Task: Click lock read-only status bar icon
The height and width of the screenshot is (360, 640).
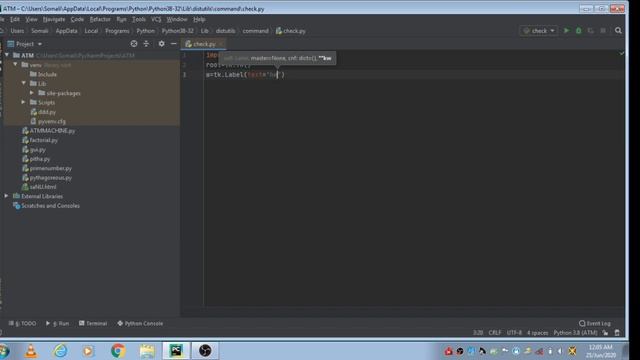Action: [605, 333]
